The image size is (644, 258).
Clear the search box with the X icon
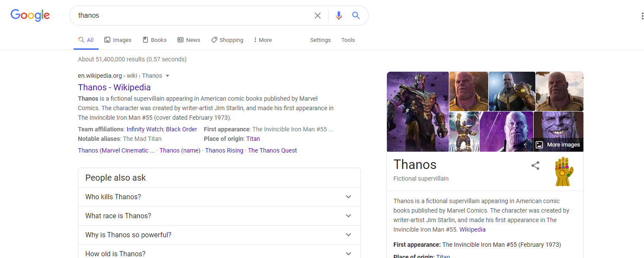(318, 16)
